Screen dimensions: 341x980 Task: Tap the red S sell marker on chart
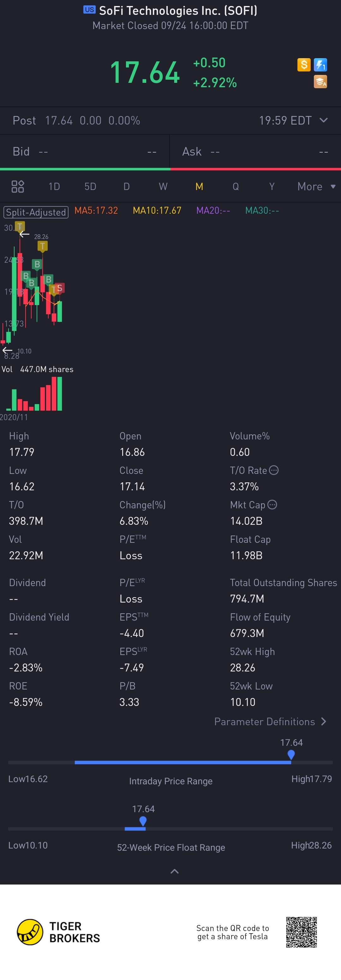tap(59, 288)
